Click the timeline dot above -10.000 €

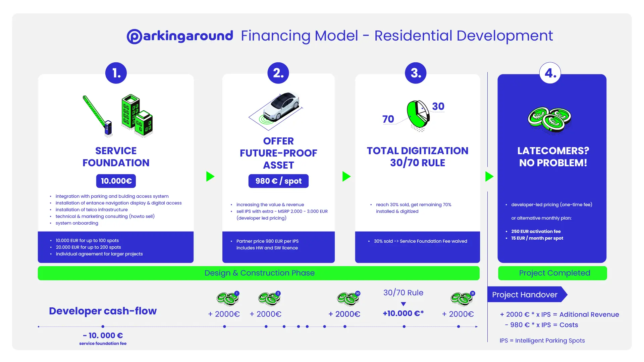coord(103,326)
